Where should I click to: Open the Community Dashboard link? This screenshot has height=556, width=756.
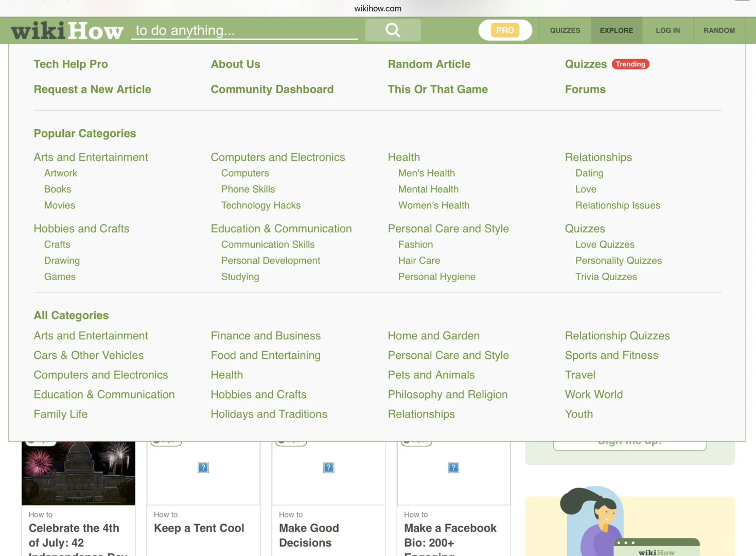[272, 90]
